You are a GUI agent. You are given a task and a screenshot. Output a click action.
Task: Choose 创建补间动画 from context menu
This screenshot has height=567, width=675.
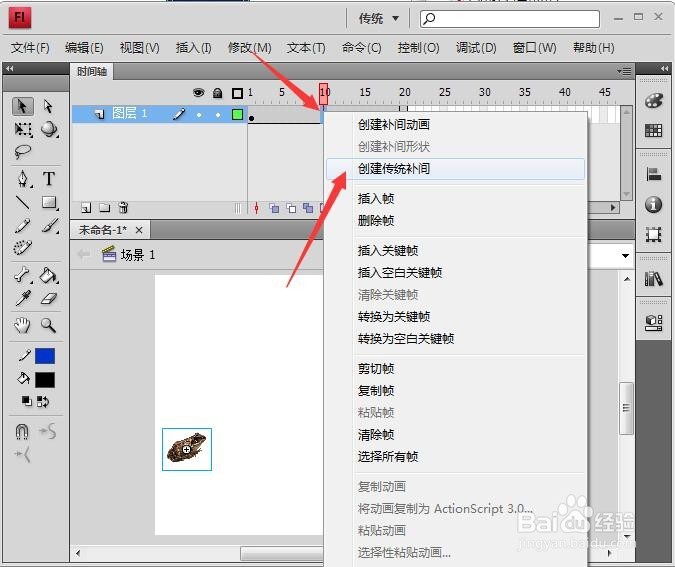tap(455, 125)
